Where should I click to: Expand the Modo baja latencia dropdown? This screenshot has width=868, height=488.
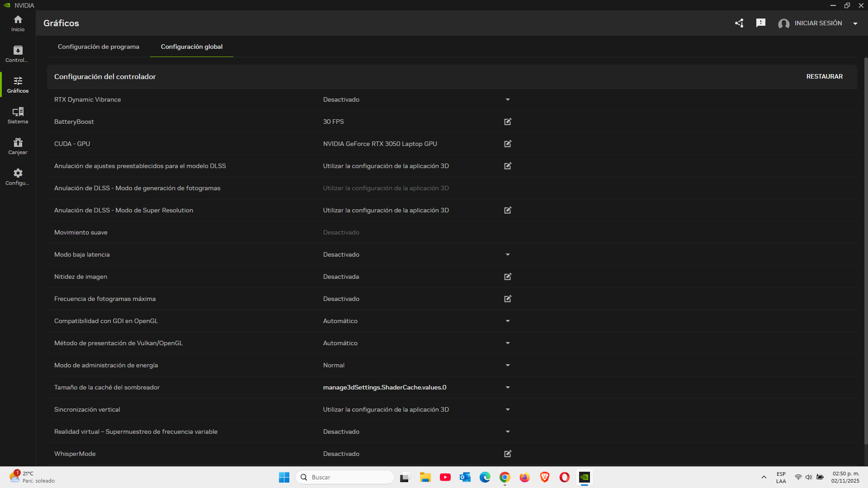pyautogui.click(x=508, y=254)
